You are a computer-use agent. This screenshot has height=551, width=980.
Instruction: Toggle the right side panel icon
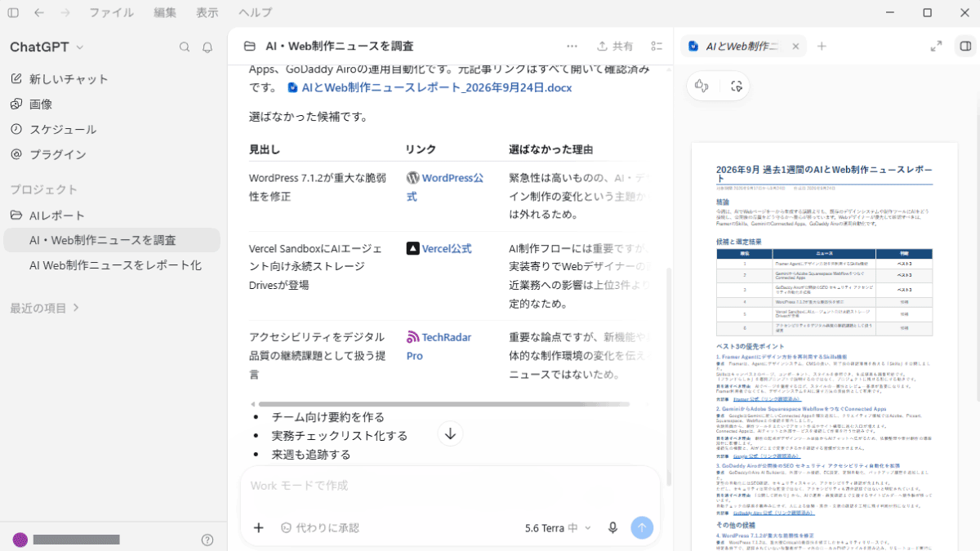[x=965, y=47]
